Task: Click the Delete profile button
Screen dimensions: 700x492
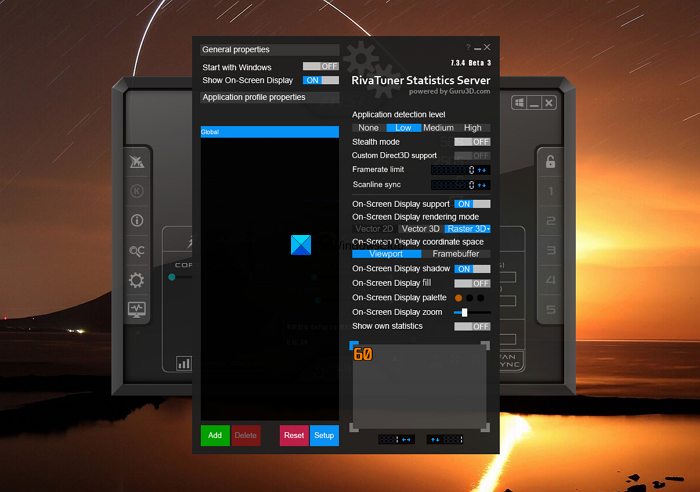Action: click(246, 435)
